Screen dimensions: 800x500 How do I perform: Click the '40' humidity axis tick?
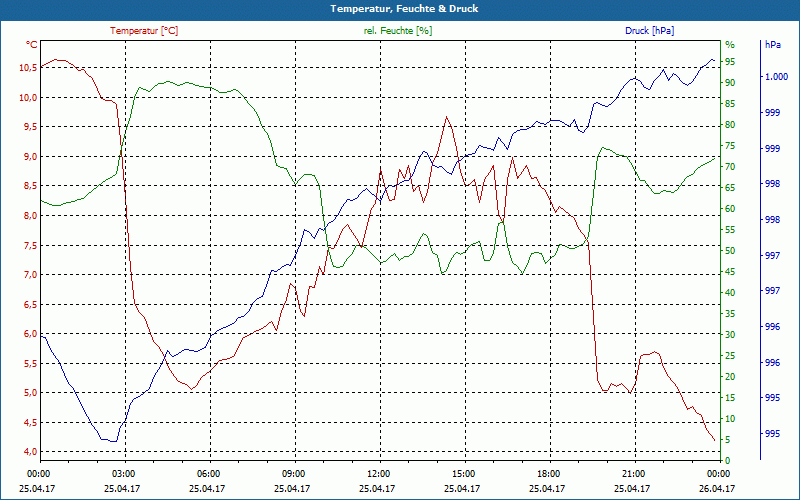(x=730, y=293)
